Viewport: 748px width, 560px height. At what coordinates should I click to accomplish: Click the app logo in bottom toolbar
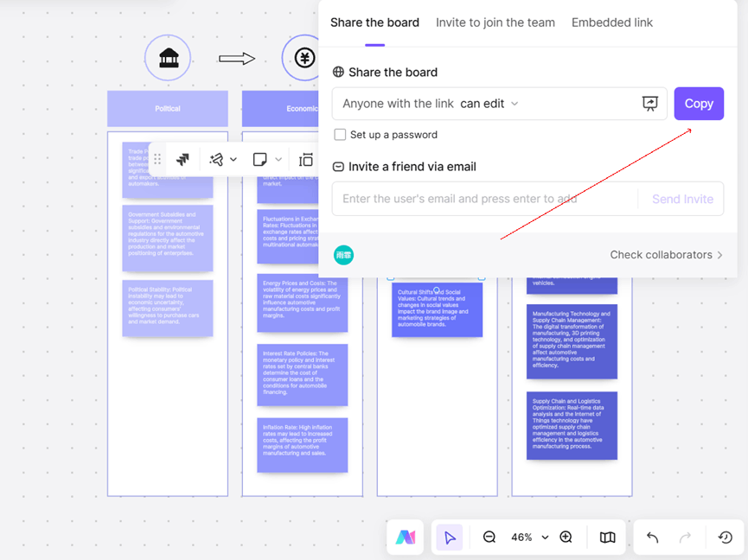point(406,537)
